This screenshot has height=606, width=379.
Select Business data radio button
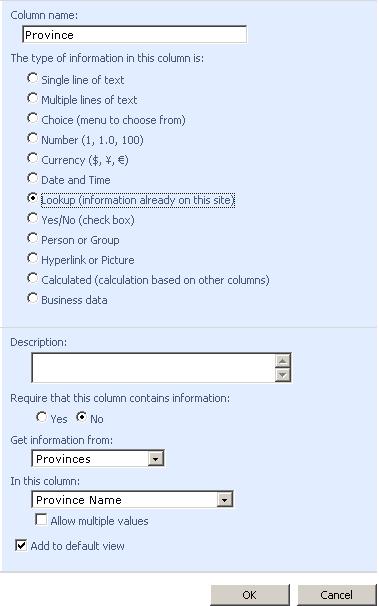[x=32, y=298]
